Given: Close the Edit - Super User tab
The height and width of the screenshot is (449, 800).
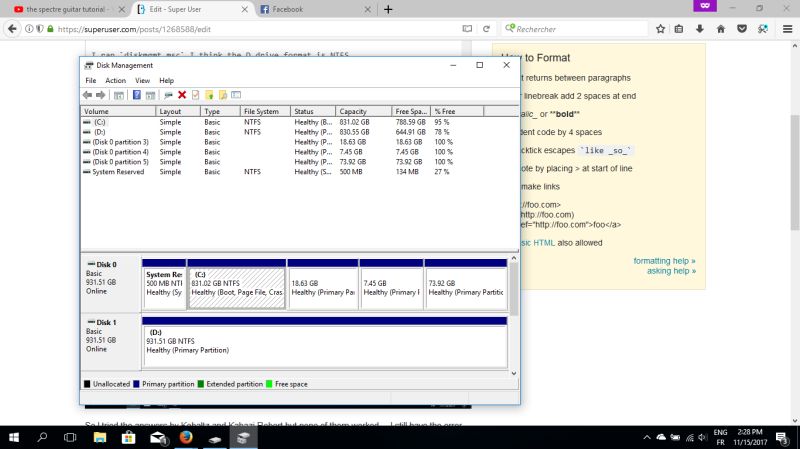Looking at the screenshot, I should 244,9.
